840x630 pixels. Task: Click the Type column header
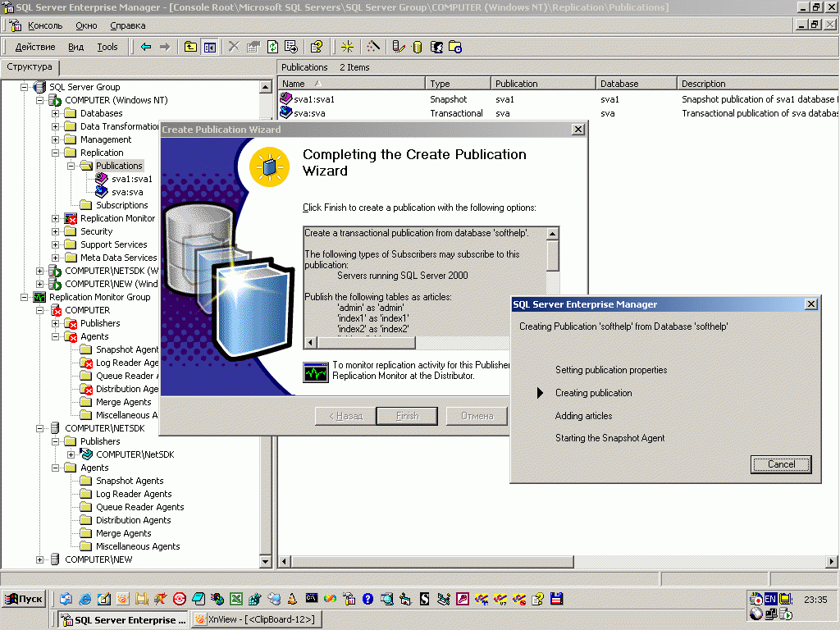(x=458, y=84)
